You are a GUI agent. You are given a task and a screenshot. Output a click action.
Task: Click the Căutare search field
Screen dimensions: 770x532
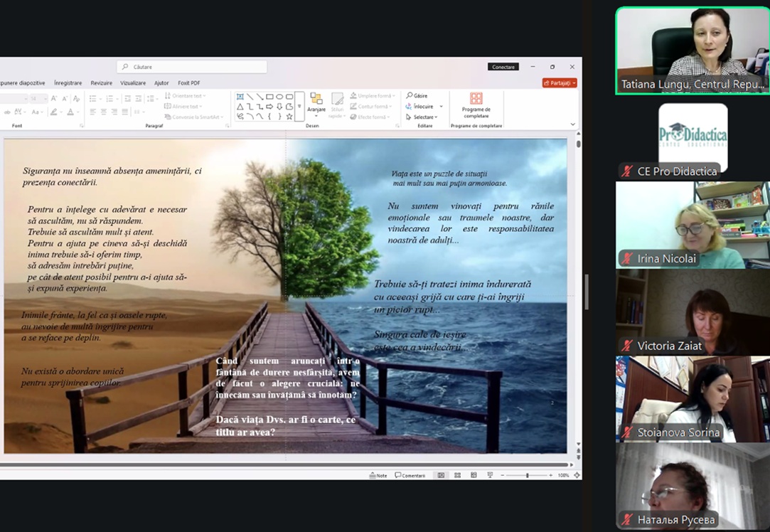(192, 67)
